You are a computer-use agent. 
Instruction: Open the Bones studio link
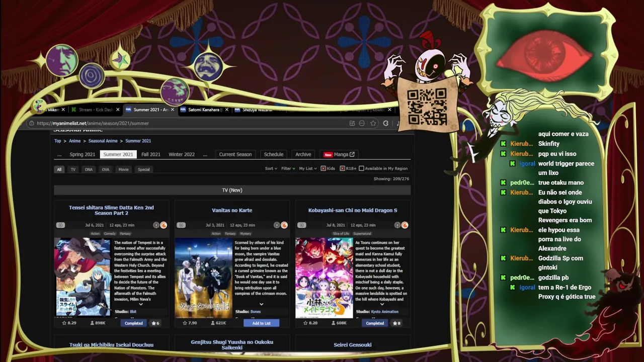(256, 312)
